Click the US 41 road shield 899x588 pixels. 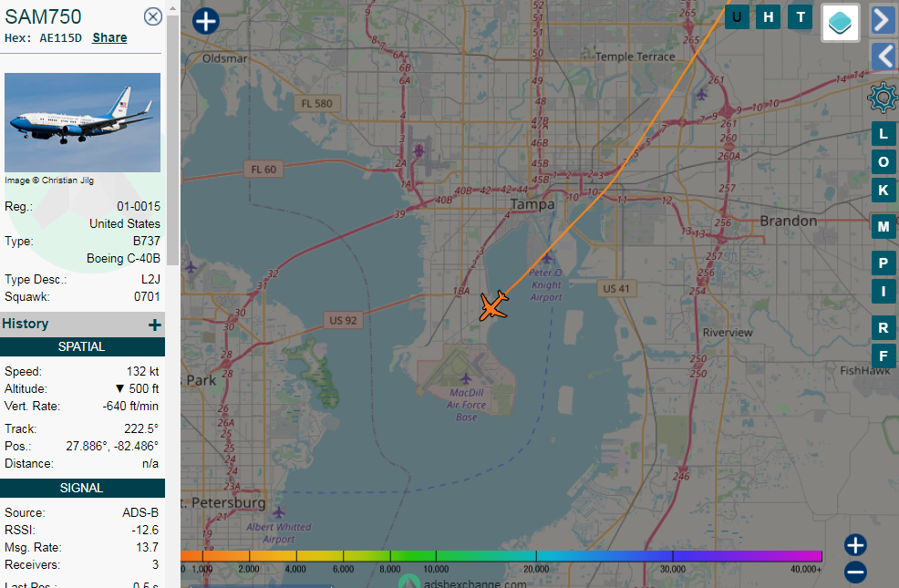tap(615, 289)
